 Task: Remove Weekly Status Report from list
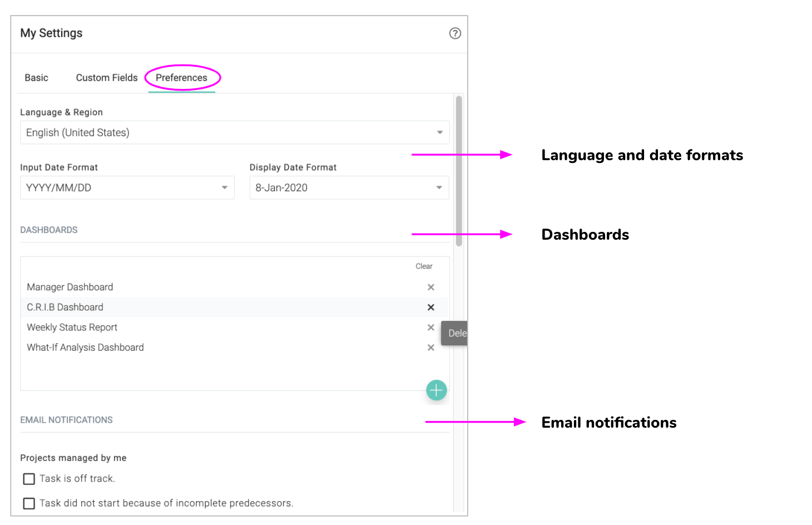click(430, 328)
